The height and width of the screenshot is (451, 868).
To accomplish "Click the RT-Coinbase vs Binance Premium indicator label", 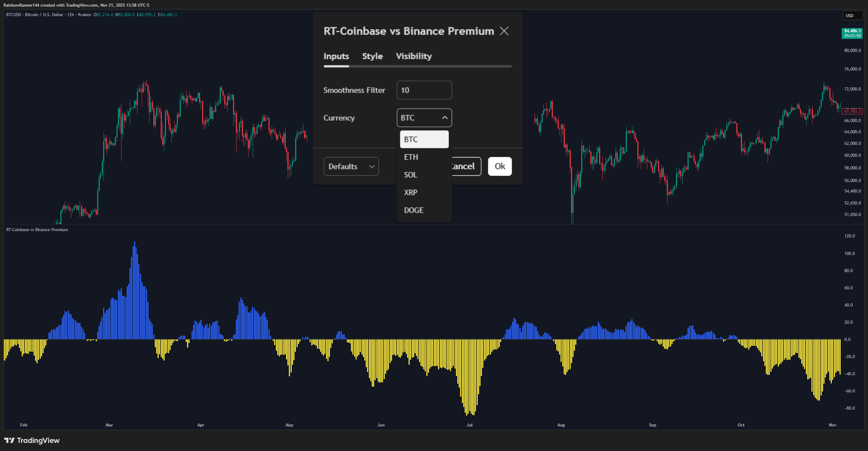I will click(37, 230).
